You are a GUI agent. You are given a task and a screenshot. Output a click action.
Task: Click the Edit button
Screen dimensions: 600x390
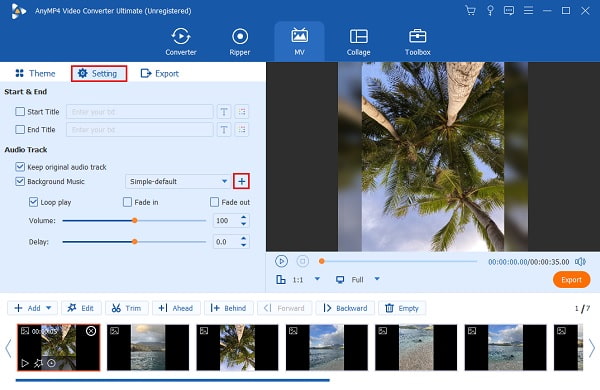[81, 308]
